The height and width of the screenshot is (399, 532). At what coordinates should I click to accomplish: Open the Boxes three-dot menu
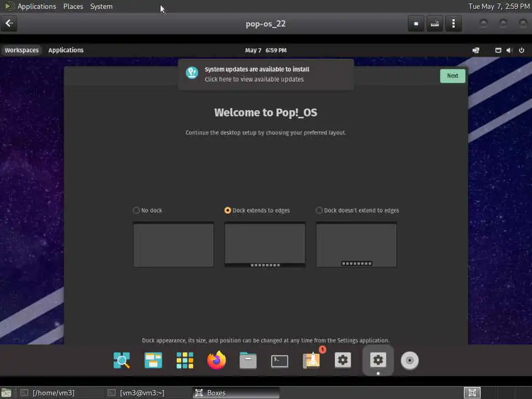tap(454, 24)
